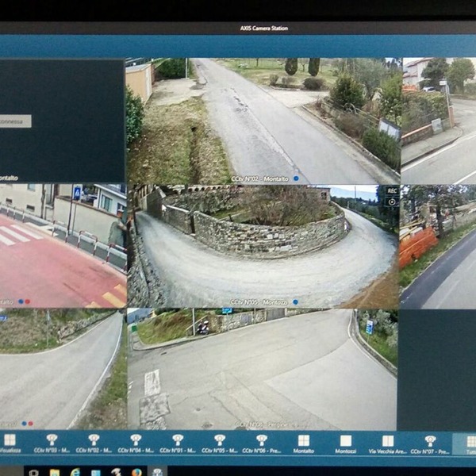Select camera CCtv N°01 in bottom bar
Screen dimensions: 476x476
click(178, 443)
